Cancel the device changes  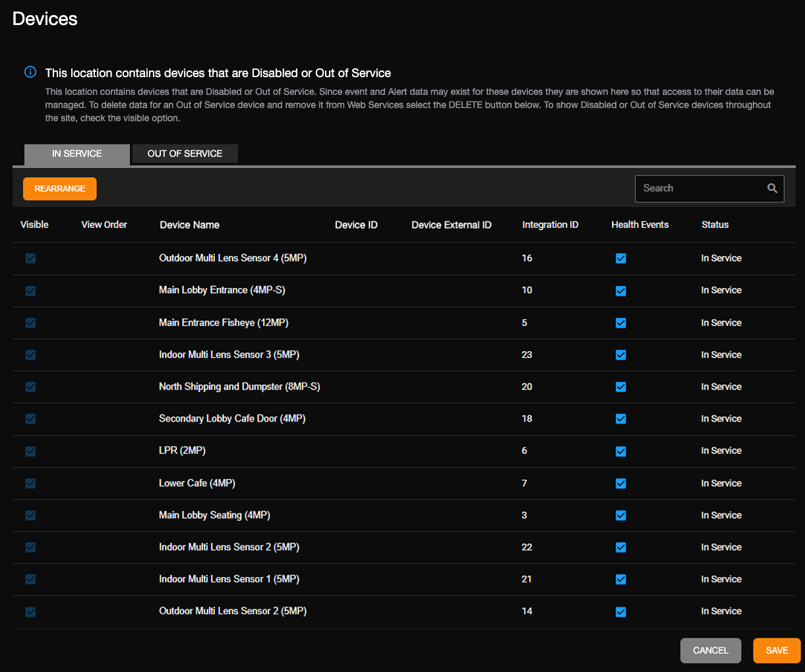(710, 650)
